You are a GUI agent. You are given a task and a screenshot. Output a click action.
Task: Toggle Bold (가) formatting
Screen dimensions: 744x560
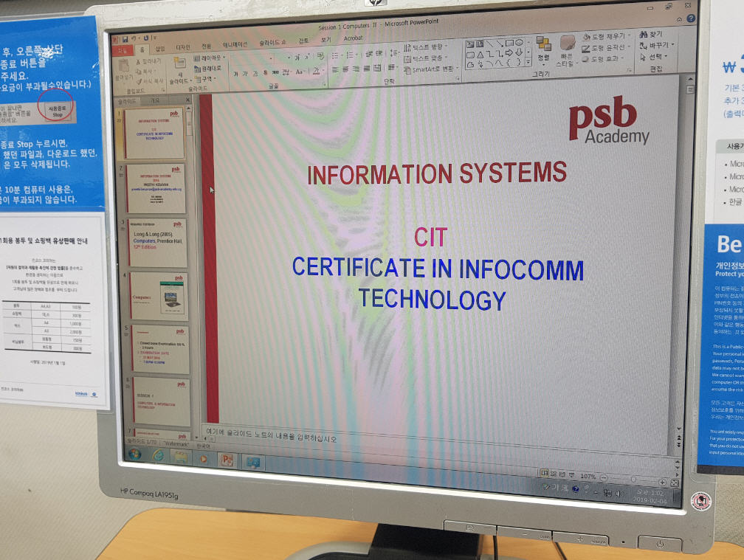coord(236,74)
